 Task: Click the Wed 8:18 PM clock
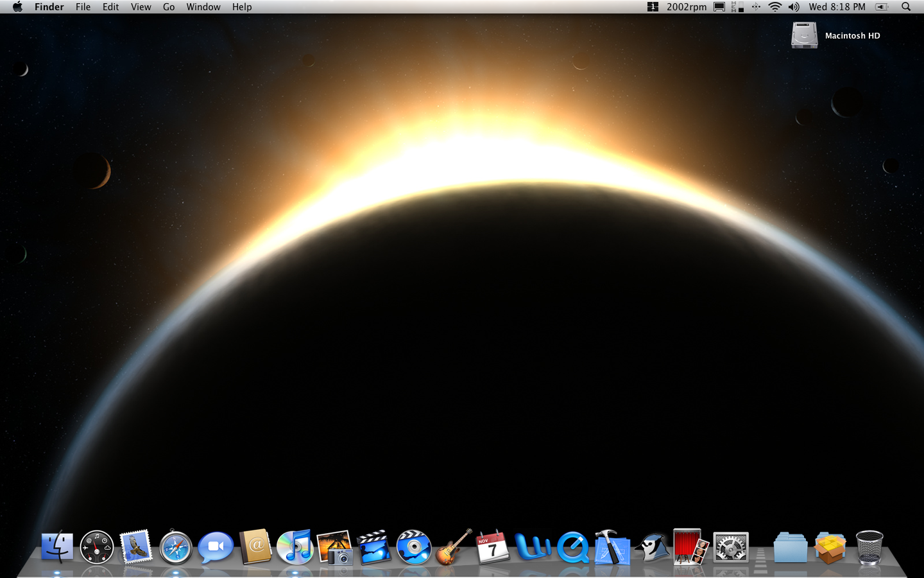click(x=837, y=7)
